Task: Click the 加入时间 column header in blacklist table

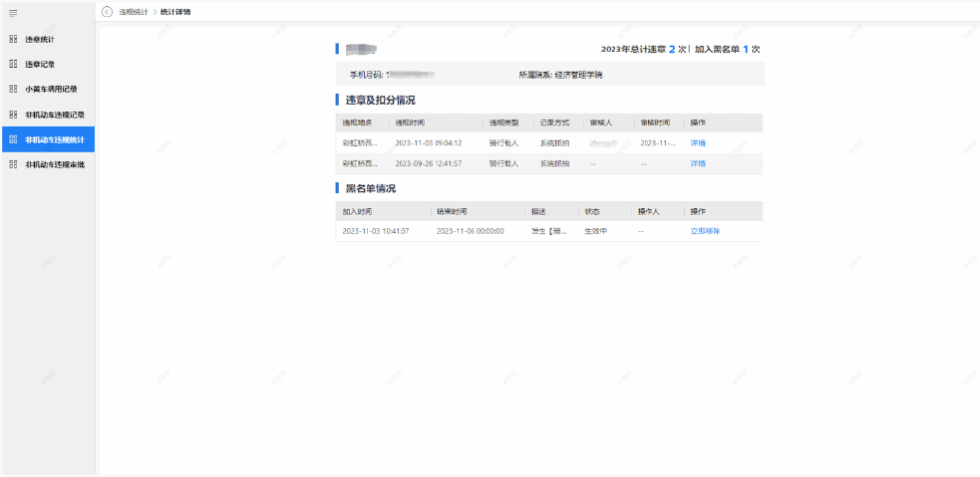Action: [357, 211]
